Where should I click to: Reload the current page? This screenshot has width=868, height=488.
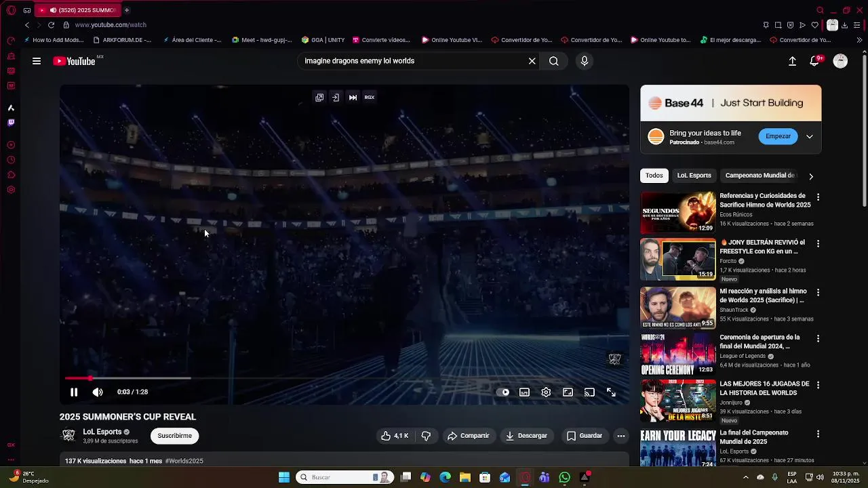pyautogui.click(x=51, y=25)
